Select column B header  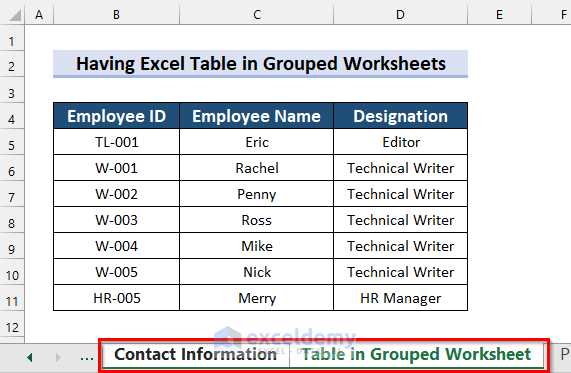(116, 15)
